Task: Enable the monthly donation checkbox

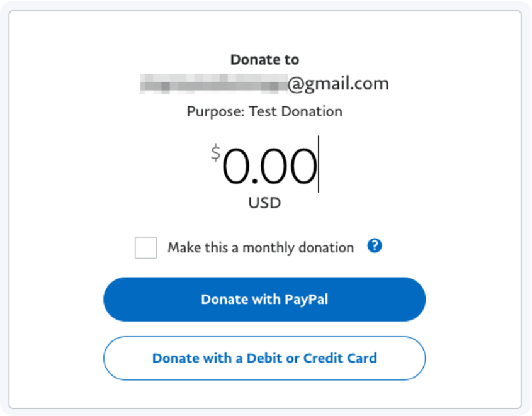Action: 145,247
